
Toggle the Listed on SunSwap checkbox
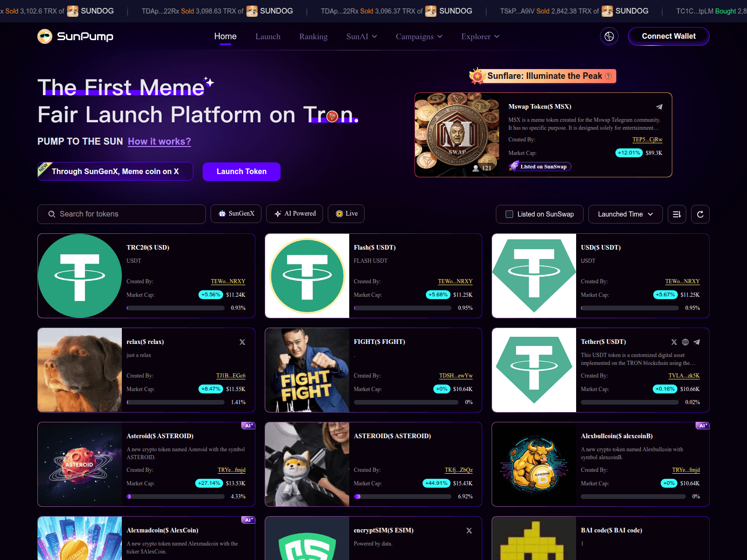509,214
